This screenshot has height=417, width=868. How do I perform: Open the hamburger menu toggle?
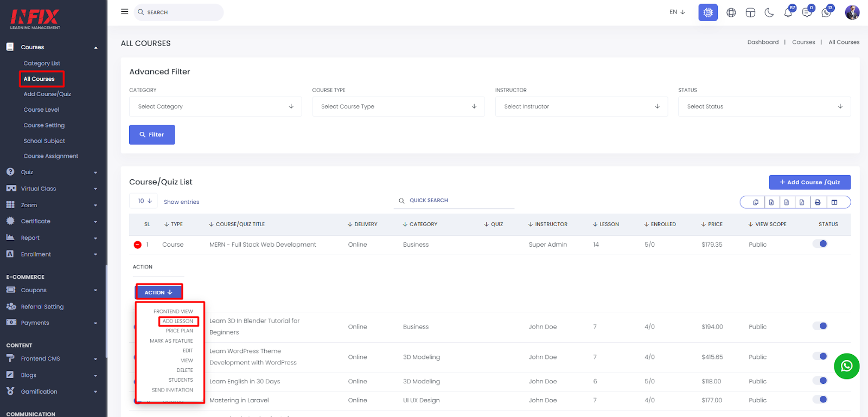[124, 11]
